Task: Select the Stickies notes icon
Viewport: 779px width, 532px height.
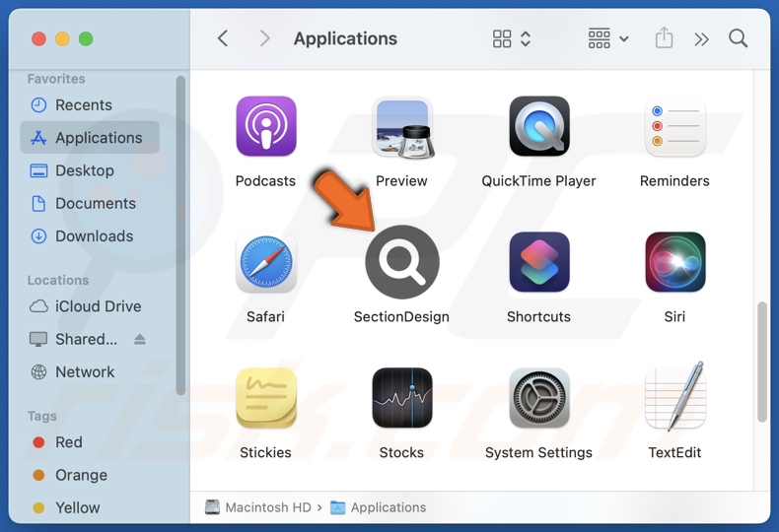Action: (x=266, y=398)
